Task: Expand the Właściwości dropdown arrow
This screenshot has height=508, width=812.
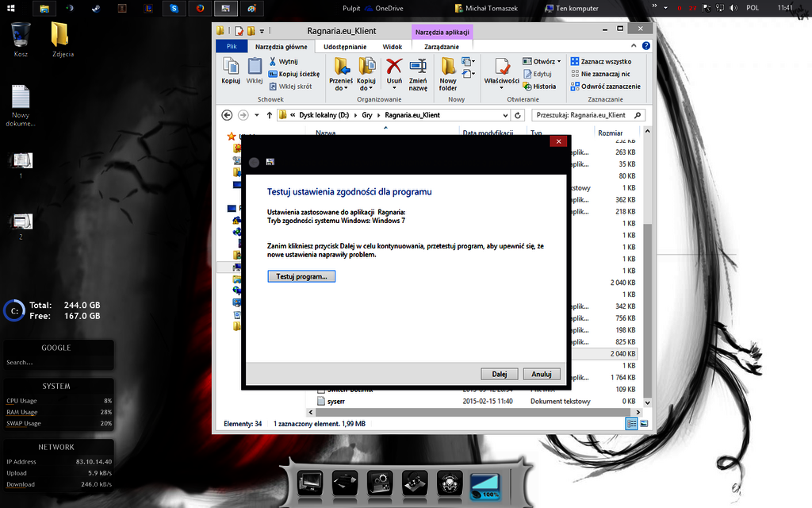Action: [x=501, y=88]
